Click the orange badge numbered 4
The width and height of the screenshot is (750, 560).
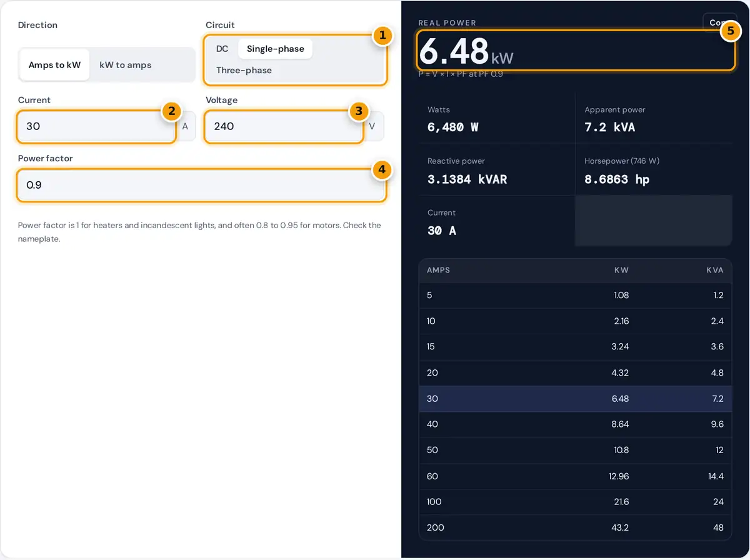pyautogui.click(x=382, y=169)
